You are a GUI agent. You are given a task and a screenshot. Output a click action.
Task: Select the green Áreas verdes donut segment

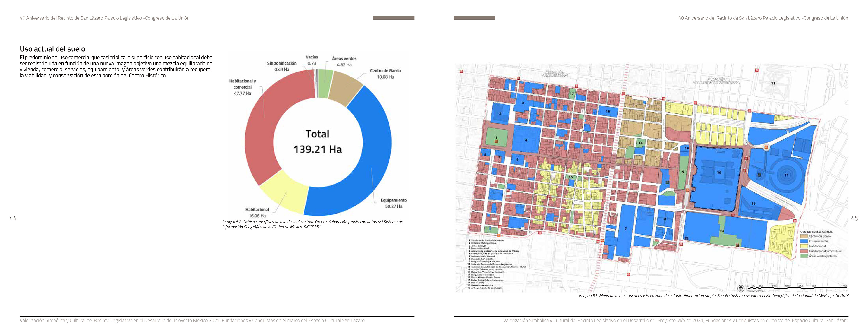coord(325,84)
